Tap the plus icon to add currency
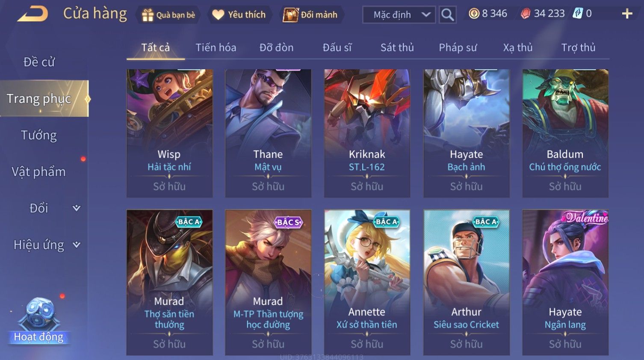Image resolution: width=644 pixels, height=360 pixels. [627, 14]
